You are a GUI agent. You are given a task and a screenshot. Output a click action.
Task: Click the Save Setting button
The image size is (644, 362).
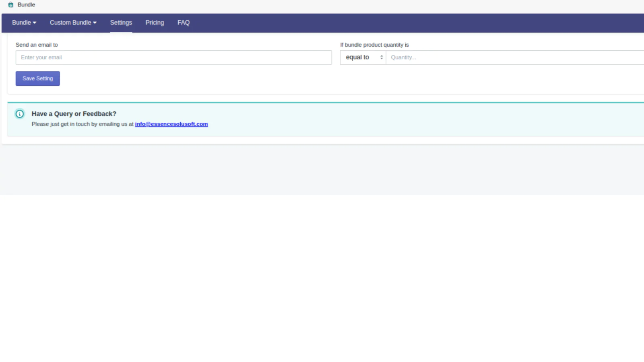pyautogui.click(x=38, y=78)
